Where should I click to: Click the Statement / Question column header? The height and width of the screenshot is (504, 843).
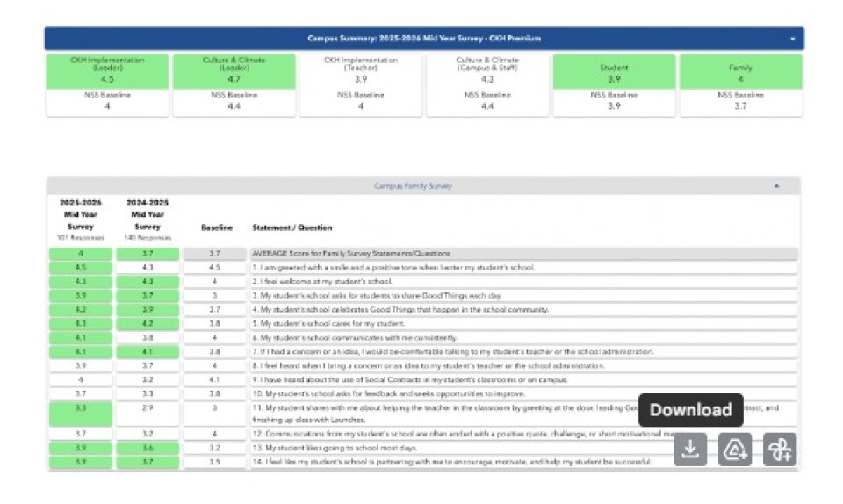click(x=292, y=227)
